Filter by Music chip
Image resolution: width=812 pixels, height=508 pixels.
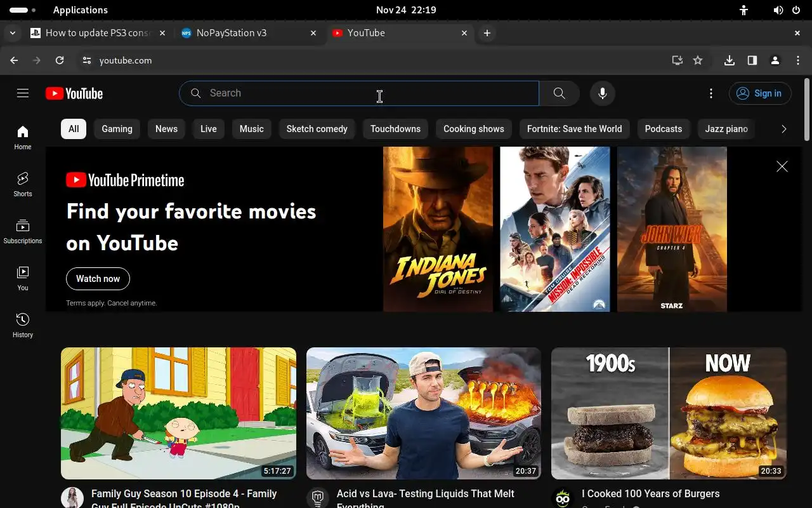pos(252,129)
